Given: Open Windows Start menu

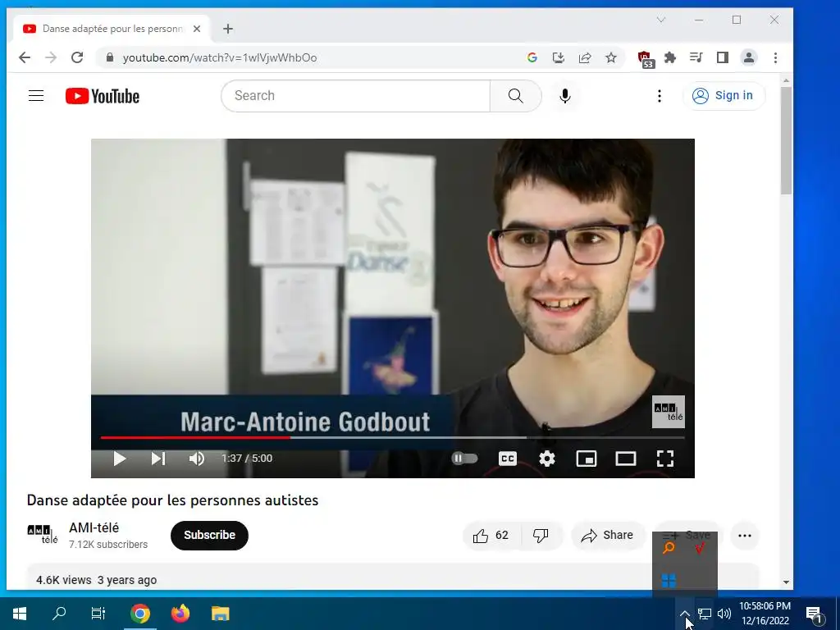Looking at the screenshot, I should point(20,614).
